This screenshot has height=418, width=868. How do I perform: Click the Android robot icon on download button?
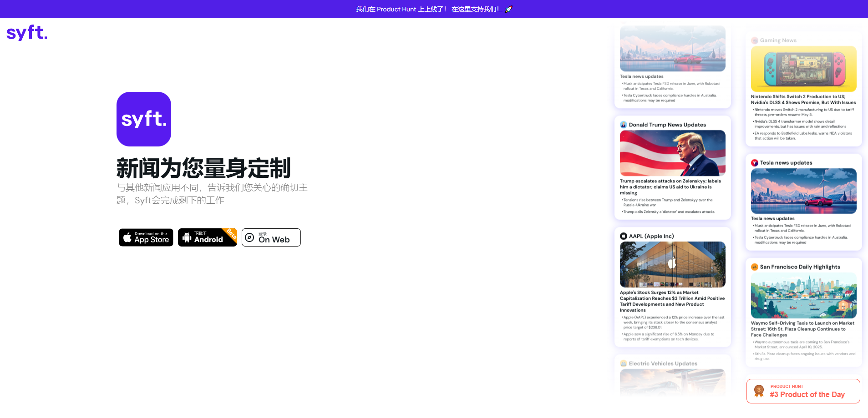point(187,237)
